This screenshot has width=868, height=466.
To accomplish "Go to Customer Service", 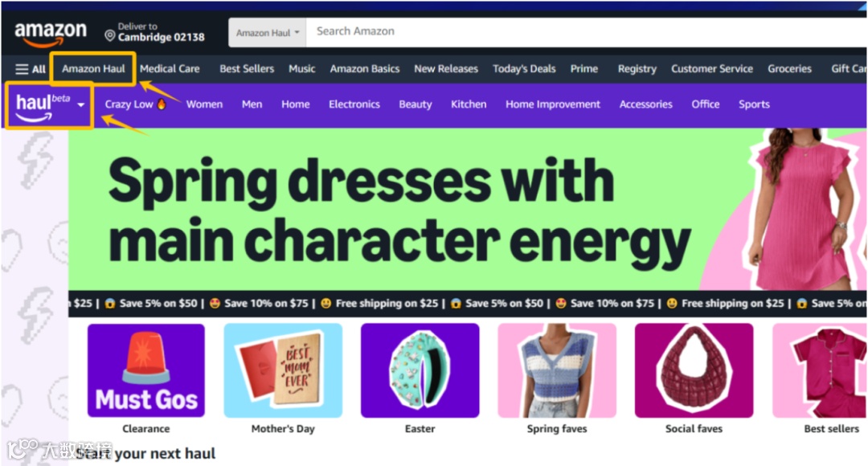I will [712, 69].
